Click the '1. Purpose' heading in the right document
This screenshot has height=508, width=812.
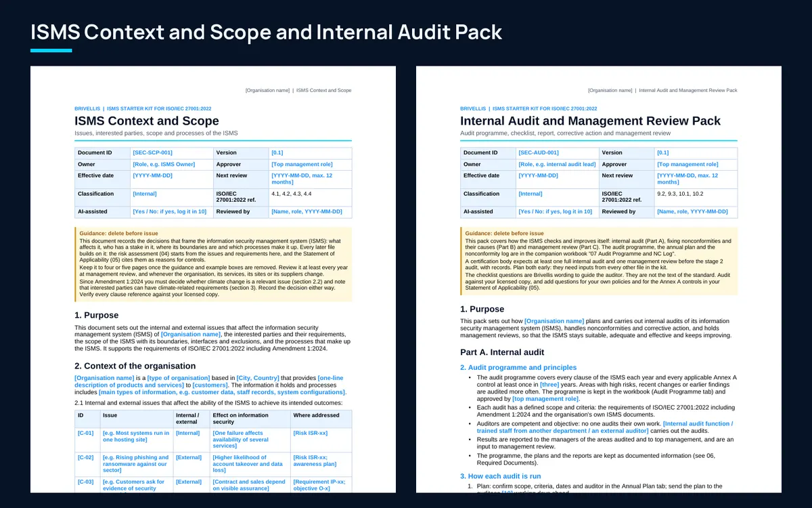tap(482, 309)
